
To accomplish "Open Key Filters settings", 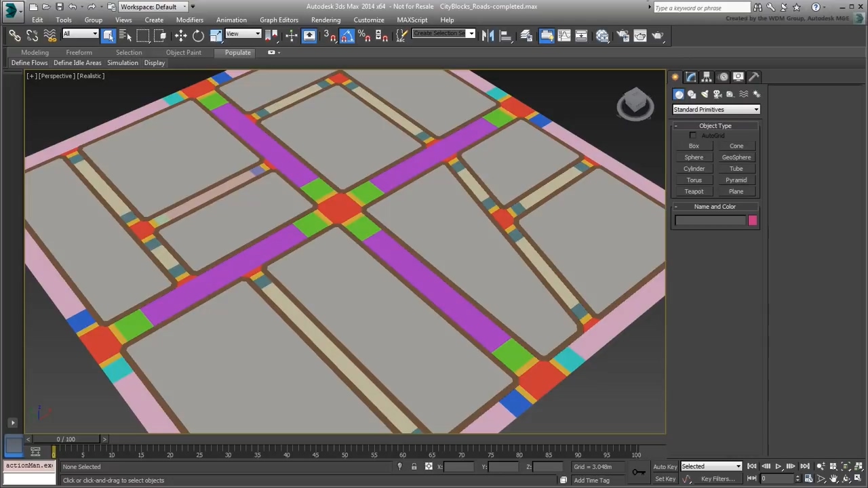I will (717, 479).
